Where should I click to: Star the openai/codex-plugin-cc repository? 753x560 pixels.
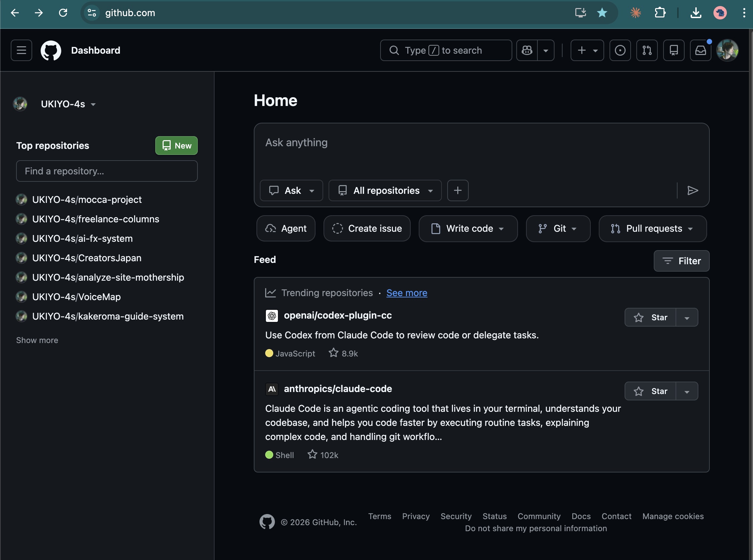(650, 318)
